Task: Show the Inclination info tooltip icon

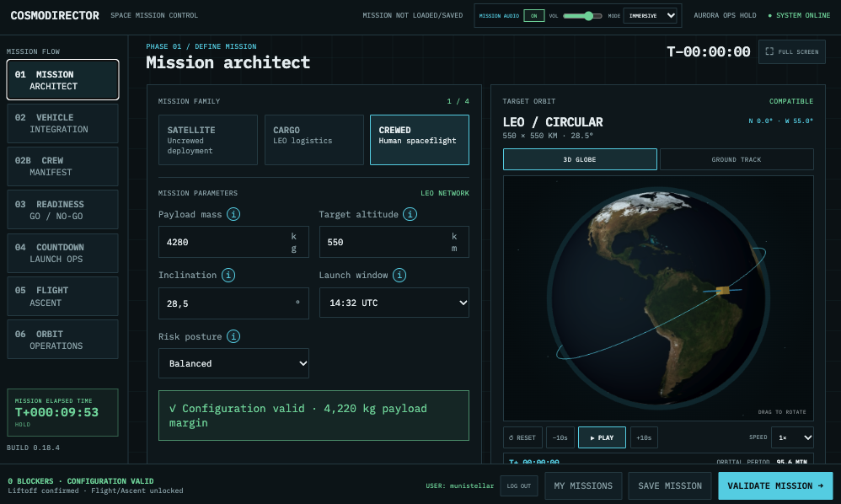Action: (x=228, y=275)
